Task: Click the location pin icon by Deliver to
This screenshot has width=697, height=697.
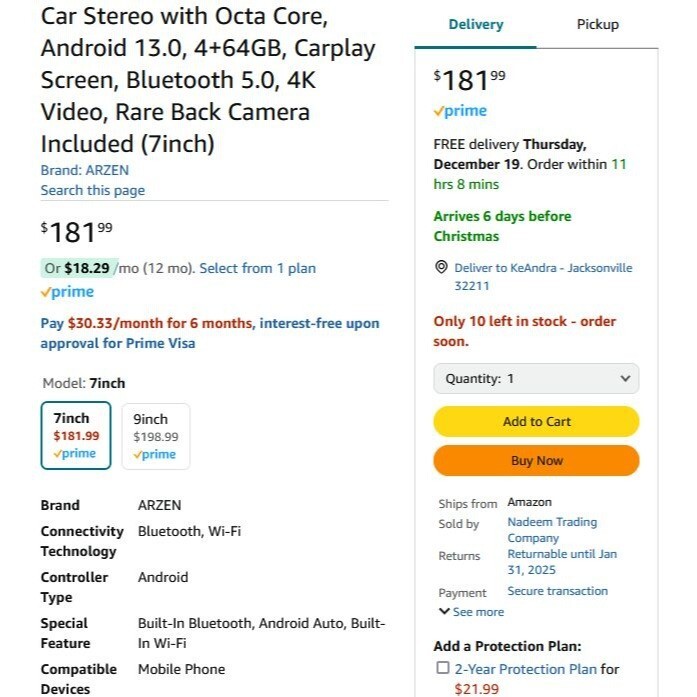Action: coord(441,268)
